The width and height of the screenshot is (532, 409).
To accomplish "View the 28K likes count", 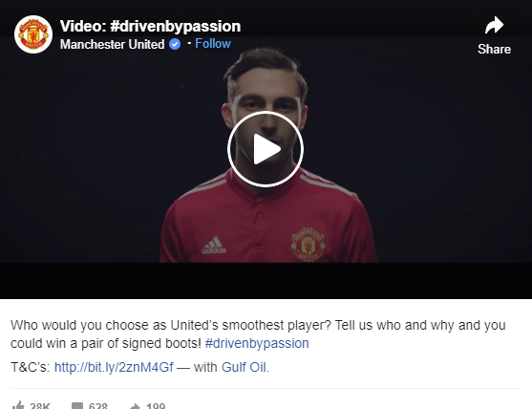I will click(x=40, y=406).
